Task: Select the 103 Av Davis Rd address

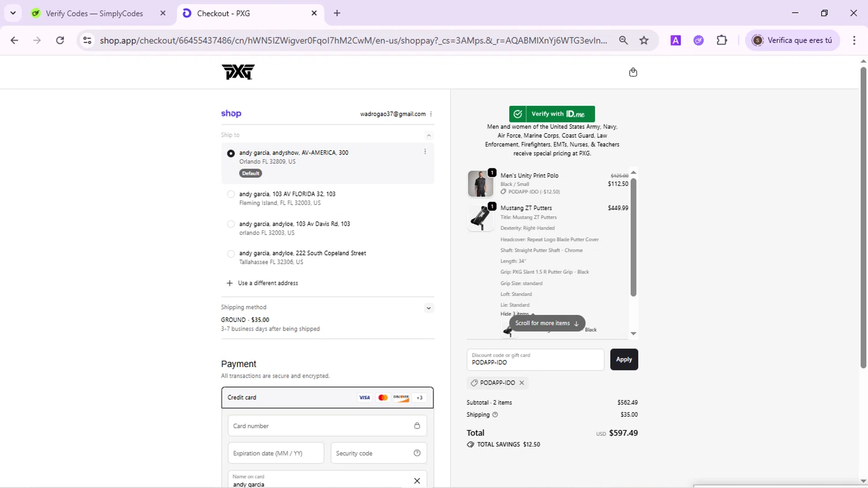Action: tap(231, 224)
